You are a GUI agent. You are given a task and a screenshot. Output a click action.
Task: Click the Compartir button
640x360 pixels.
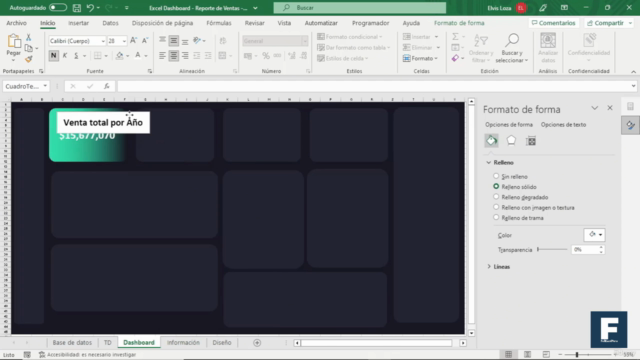(x=608, y=23)
